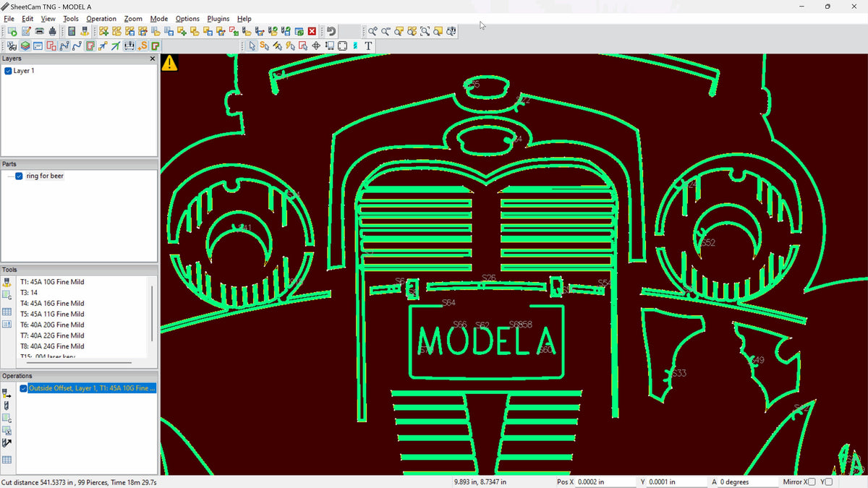Select tool 'T6: 40A 20G Fine Mild'
The image size is (868, 488).
pos(52,325)
